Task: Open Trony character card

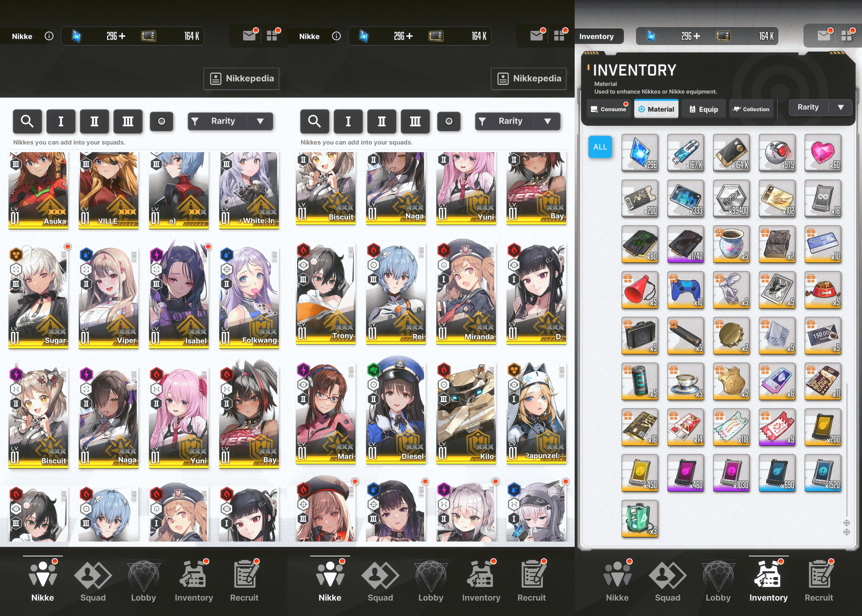Action: click(326, 293)
